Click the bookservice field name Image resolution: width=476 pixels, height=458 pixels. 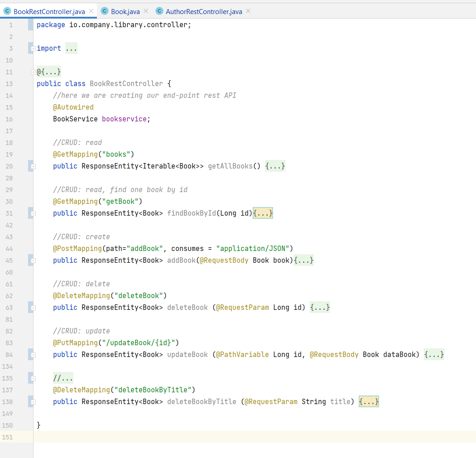point(124,119)
